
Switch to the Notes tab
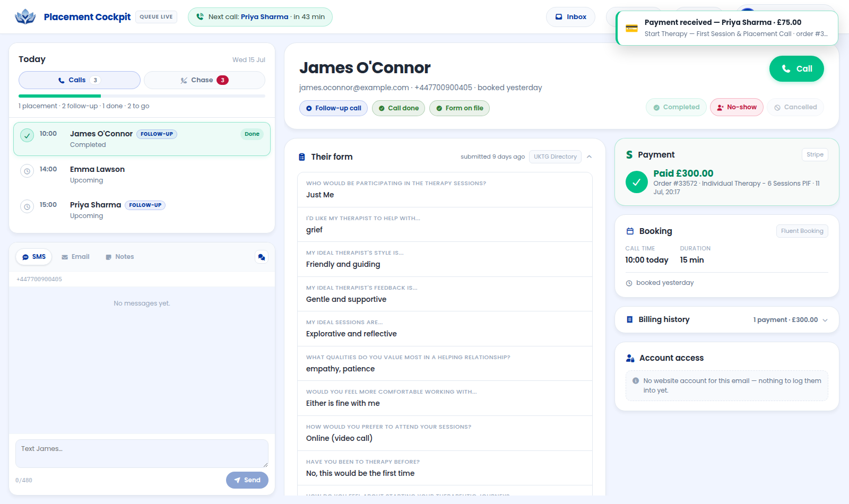pos(120,257)
